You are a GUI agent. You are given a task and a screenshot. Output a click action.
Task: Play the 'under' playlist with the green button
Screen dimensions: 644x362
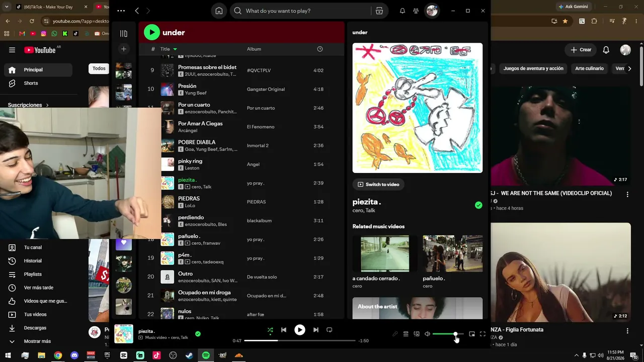pos(151,32)
